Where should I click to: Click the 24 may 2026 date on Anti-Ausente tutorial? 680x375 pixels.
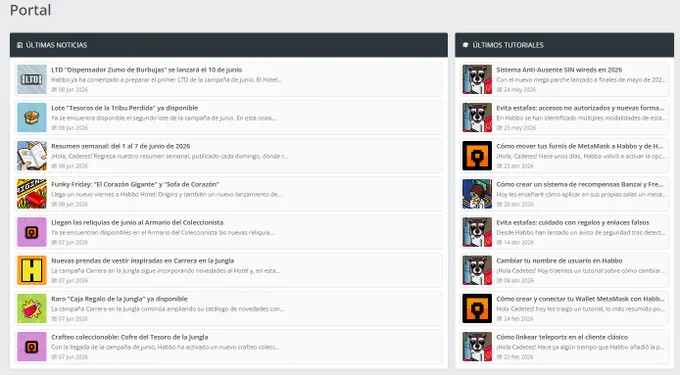(516, 90)
